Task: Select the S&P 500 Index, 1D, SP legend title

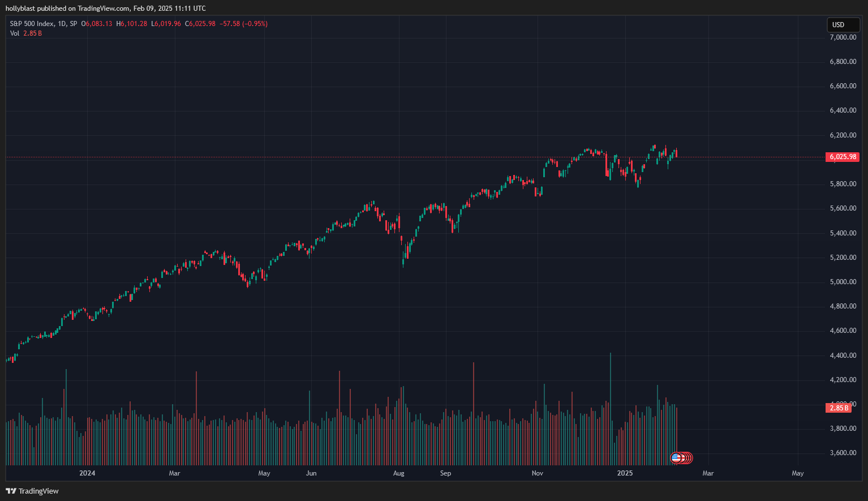Action: (44, 24)
